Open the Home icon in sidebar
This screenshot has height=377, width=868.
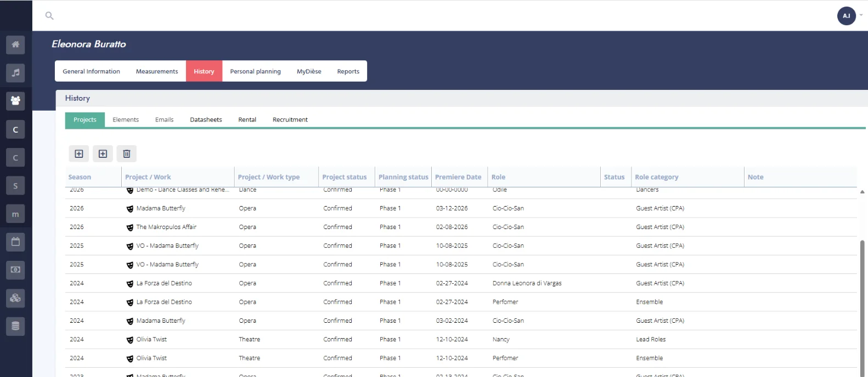coord(15,44)
